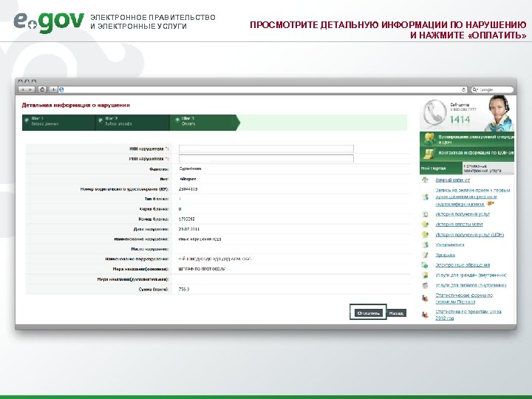Open Статистические формы по сервисам Портала link
This screenshot has height=399, width=532.
click(x=464, y=299)
